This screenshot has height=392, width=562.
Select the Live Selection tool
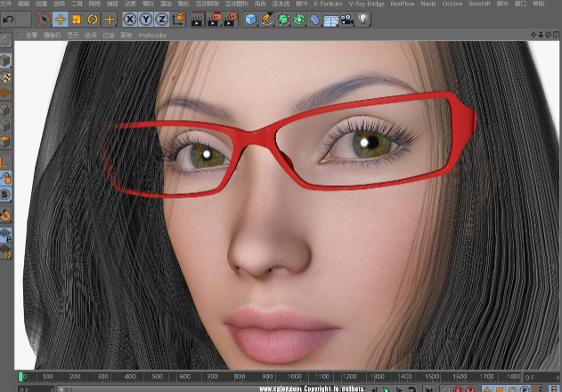coord(44,19)
